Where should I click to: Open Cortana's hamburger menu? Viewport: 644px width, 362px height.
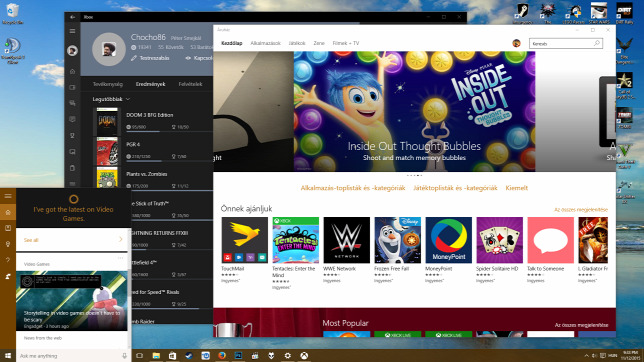pyautogui.click(x=8, y=196)
